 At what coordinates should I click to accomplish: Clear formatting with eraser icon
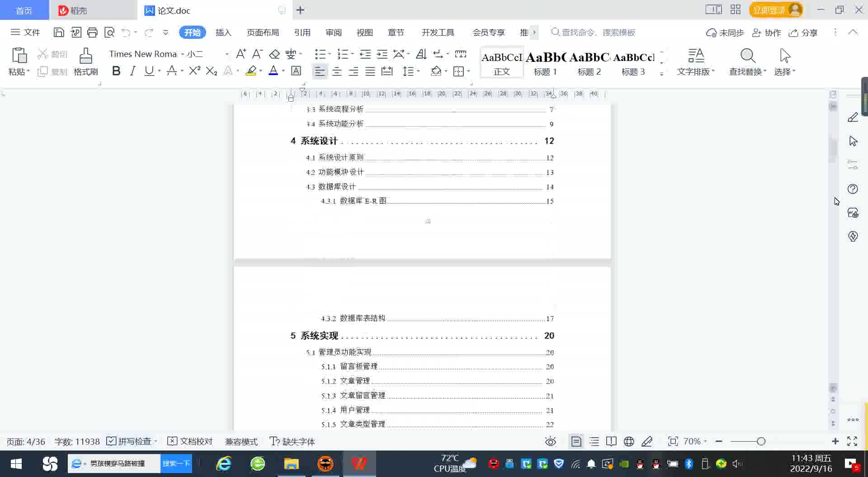coord(274,54)
